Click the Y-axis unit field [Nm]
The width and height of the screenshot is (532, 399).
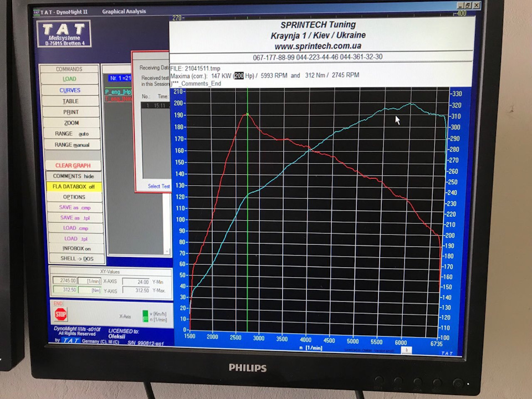tap(90, 290)
